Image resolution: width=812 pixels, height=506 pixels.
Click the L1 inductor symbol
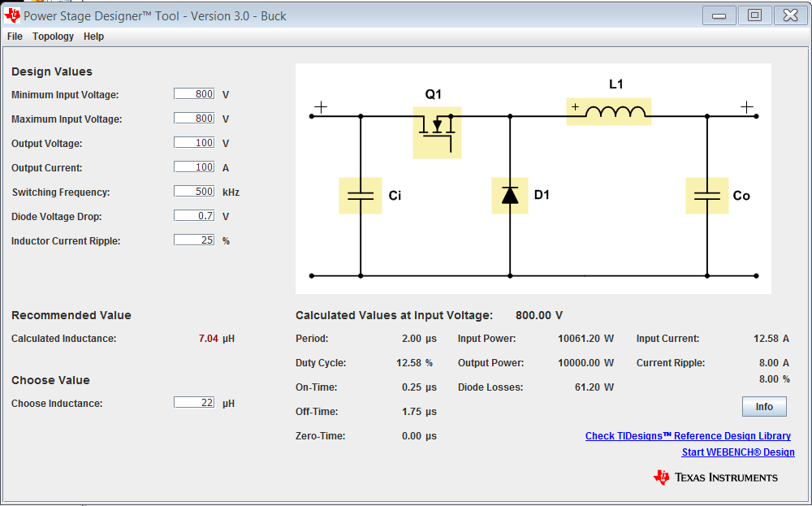pyautogui.click(x=609, y=111)
